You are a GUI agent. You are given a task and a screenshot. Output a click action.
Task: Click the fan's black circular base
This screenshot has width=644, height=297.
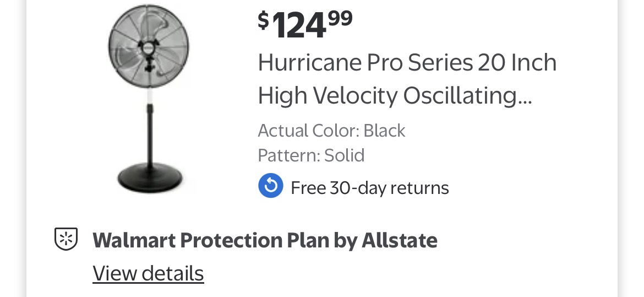[149, 176]
